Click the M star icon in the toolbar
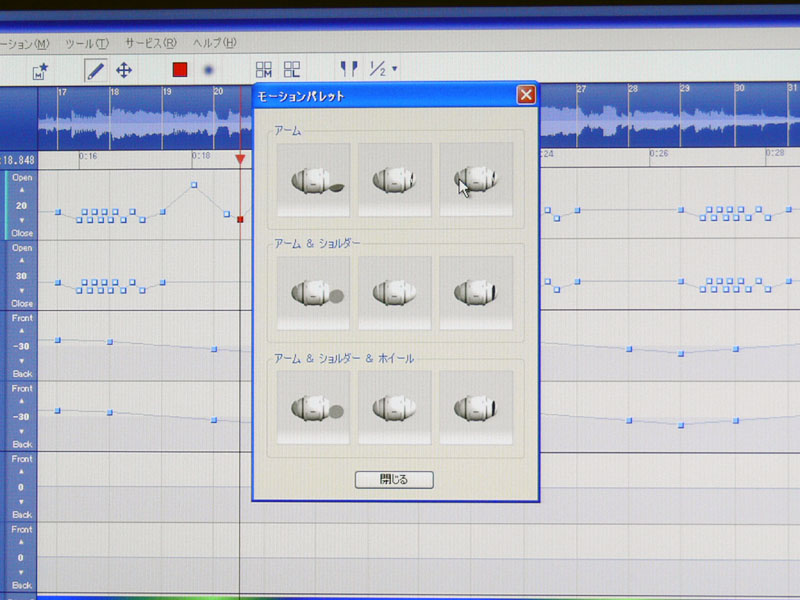 [42, 71]
